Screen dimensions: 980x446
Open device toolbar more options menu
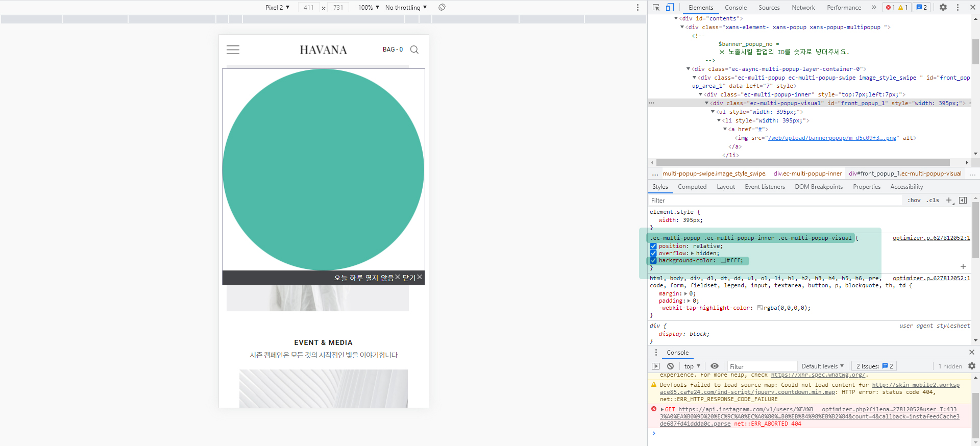638,7
